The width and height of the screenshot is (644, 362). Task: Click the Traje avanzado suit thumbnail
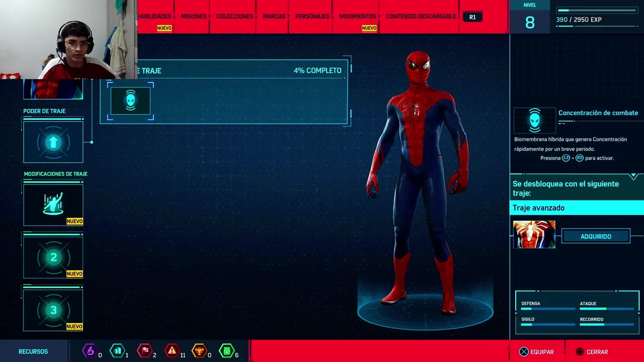534,234
